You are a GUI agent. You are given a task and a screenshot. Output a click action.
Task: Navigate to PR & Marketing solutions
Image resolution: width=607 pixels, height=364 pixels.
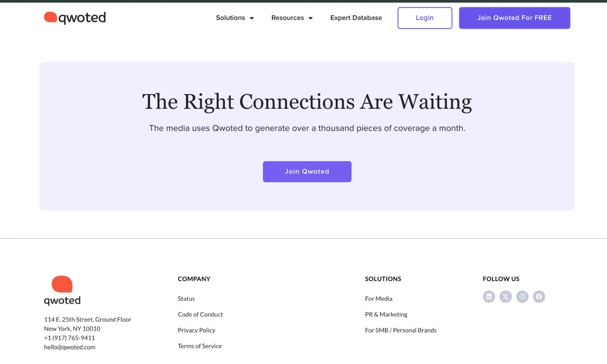[386, 314]
